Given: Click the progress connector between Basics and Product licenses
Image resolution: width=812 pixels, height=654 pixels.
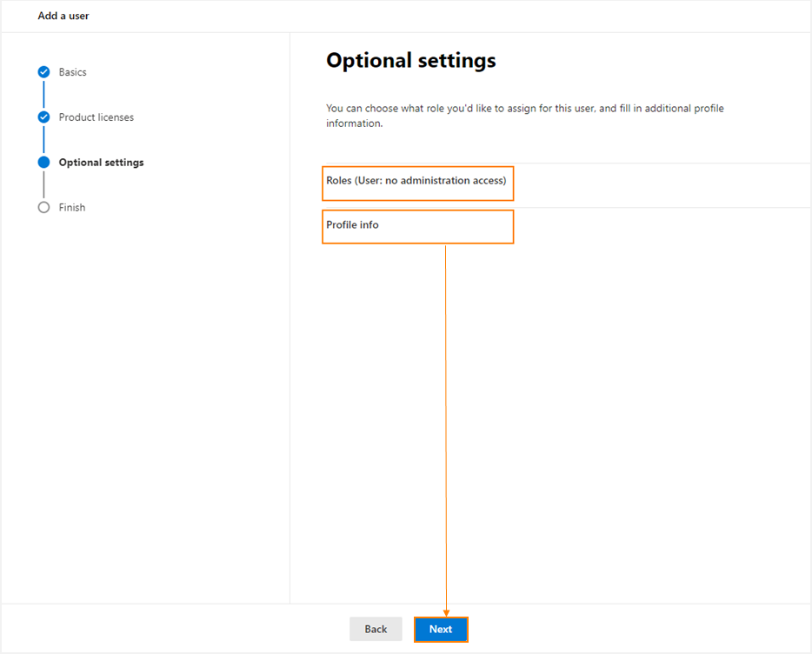Looking at the screenshot, I should tap(43, 94).
